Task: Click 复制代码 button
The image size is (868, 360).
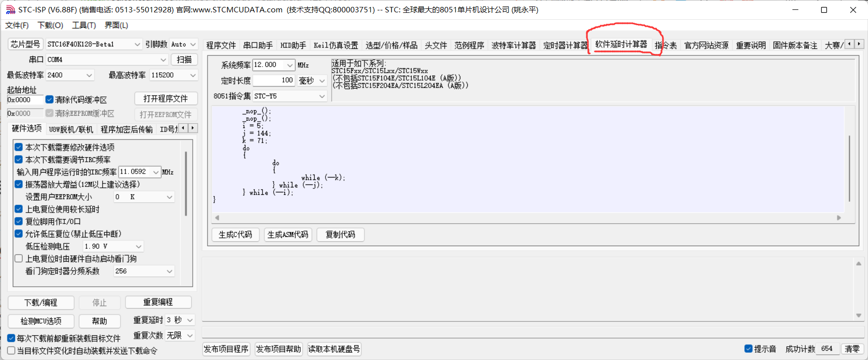Action: (x=340, y=234)
